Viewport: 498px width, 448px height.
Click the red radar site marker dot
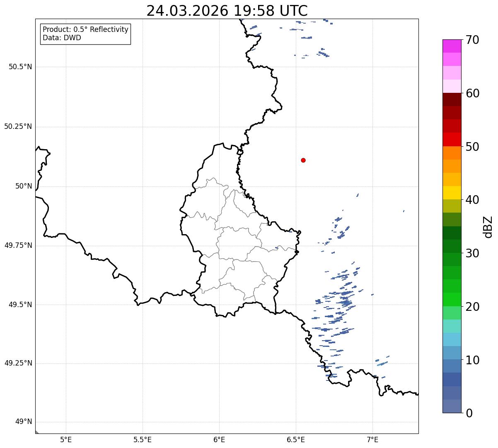tap(303, 160)
